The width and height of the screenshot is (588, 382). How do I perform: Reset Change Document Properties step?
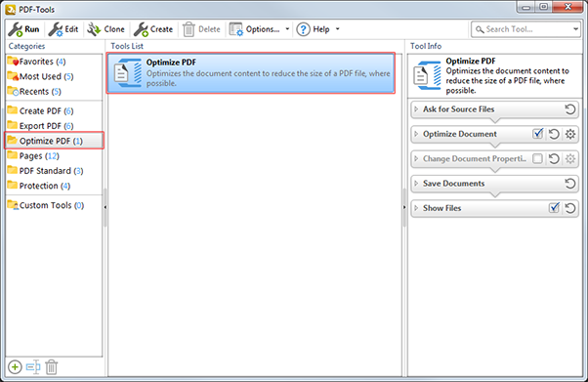tap(554, 158)
